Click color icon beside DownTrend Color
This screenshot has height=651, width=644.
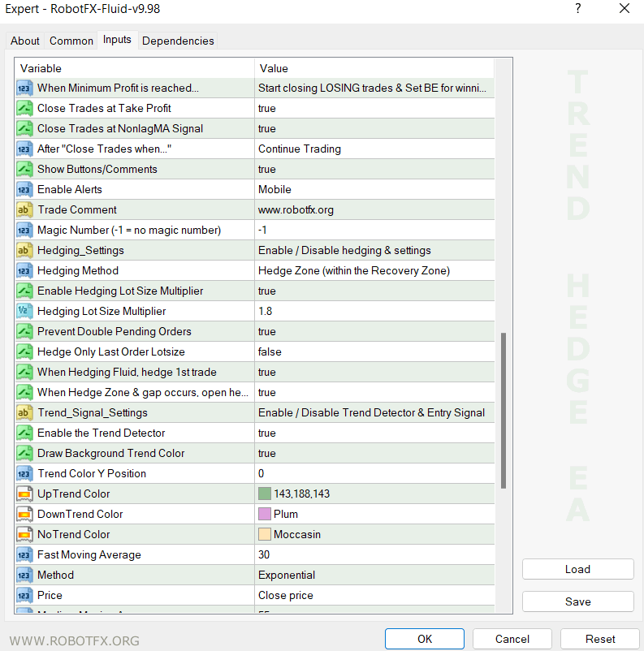24,515
